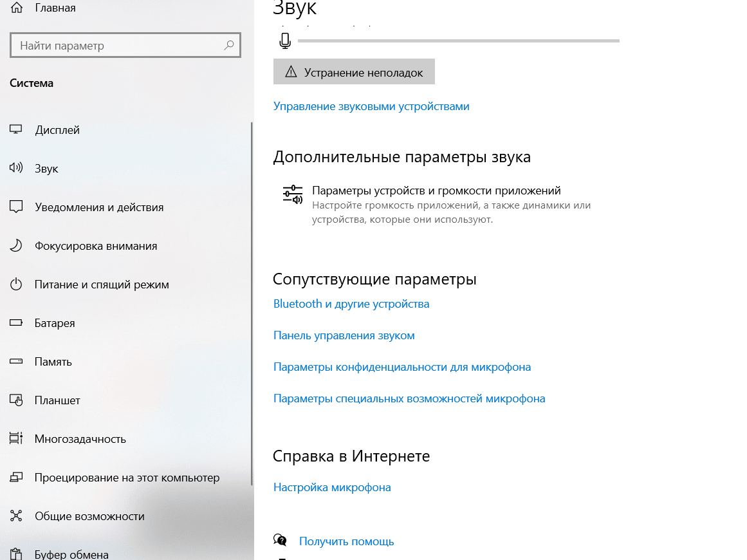Screen dimensions: 747x560
Task: Select Общие возможности in sidebar
Action: 89,516
